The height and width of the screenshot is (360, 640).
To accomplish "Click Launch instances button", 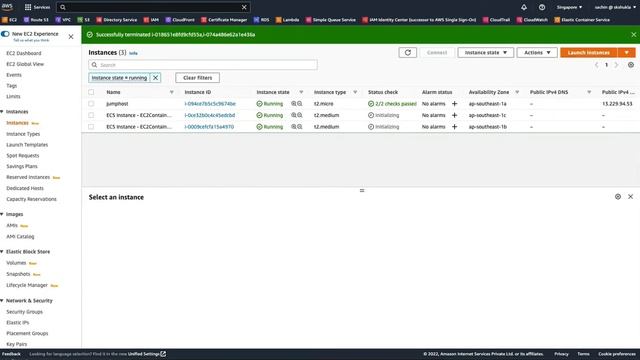I will (589, 53).
